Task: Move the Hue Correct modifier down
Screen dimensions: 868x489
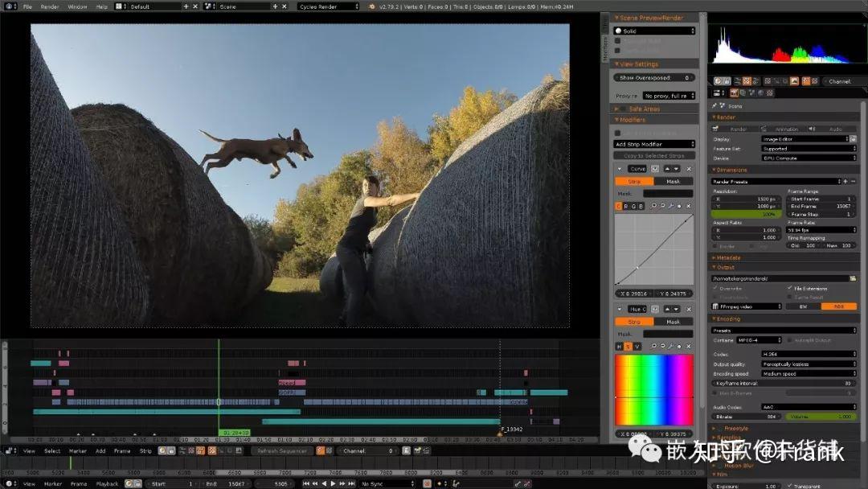Action: 676,309
